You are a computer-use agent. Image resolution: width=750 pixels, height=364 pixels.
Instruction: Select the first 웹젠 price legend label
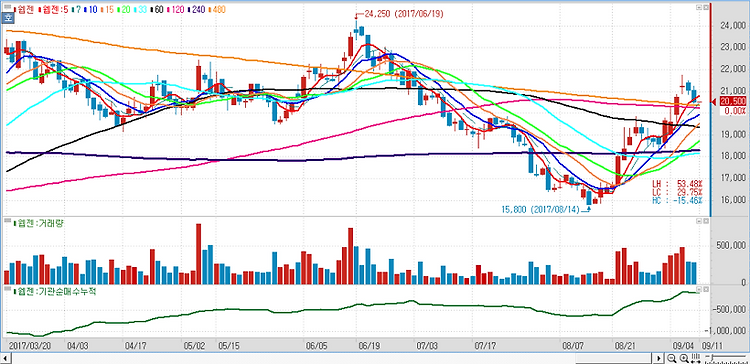pyautogui.click(x=25, y=9)
